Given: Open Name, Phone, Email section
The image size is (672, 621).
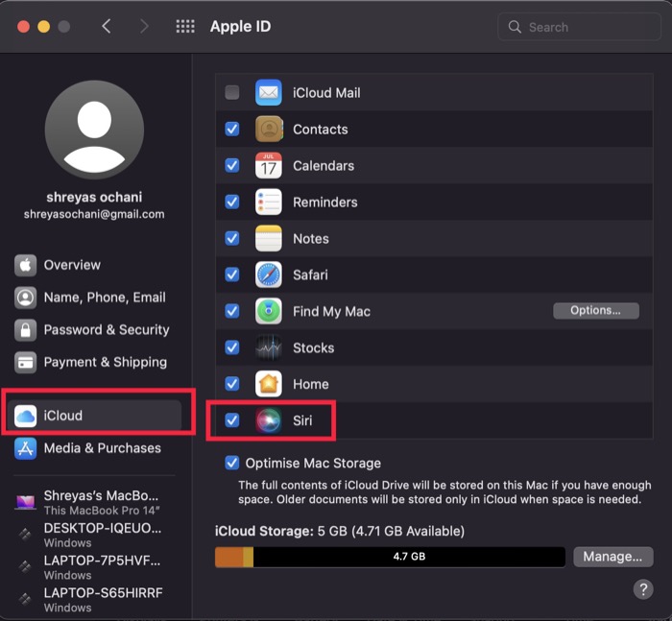Looking at the screenshot, I should 95,298.
